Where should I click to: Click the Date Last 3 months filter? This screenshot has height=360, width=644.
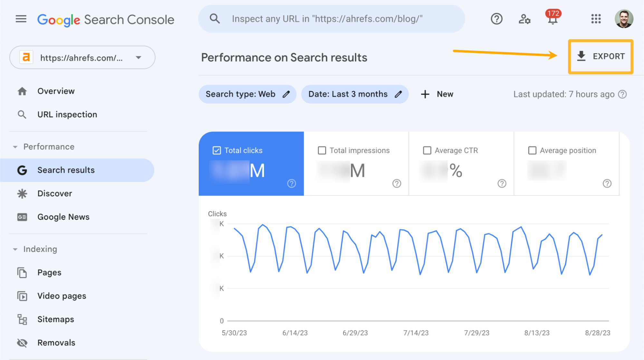[353, 94]
